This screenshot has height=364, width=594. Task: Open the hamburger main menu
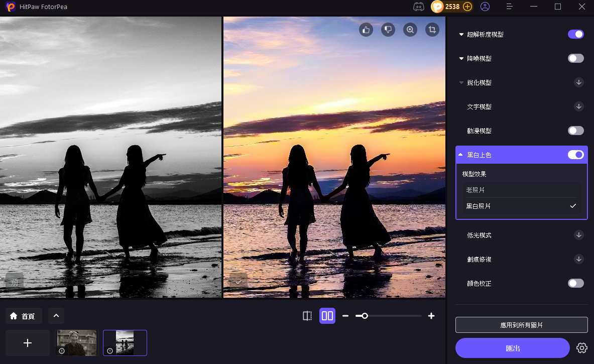(509, 7)
